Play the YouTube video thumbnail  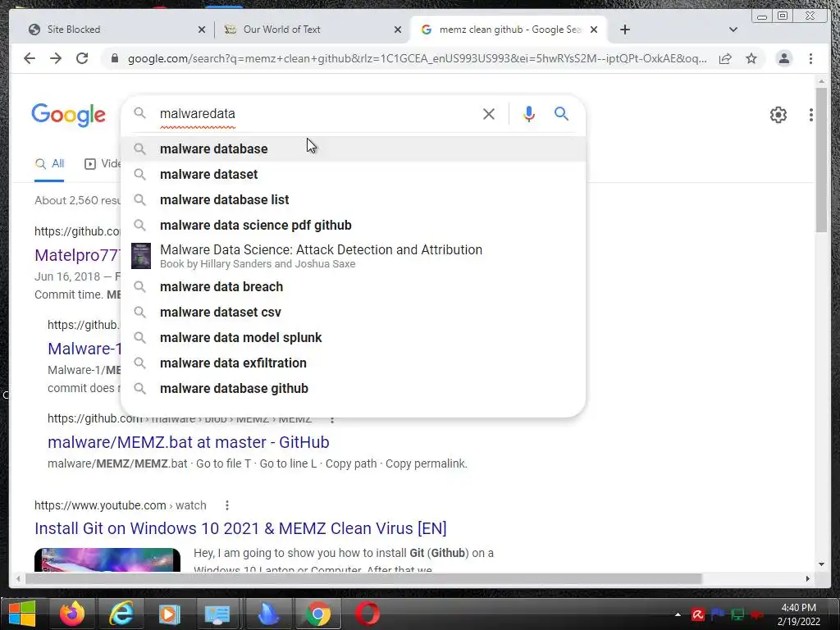107,559
